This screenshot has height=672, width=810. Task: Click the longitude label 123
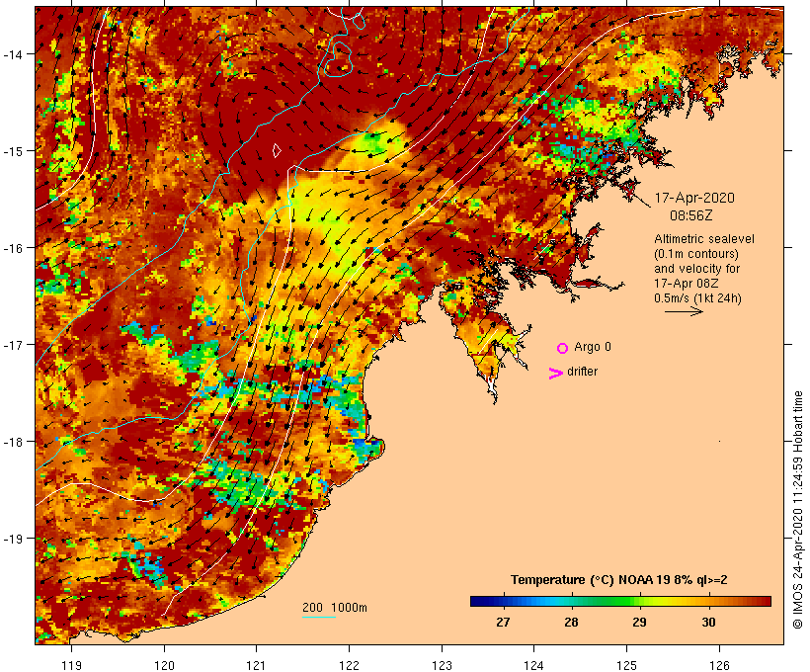point(442,665)
